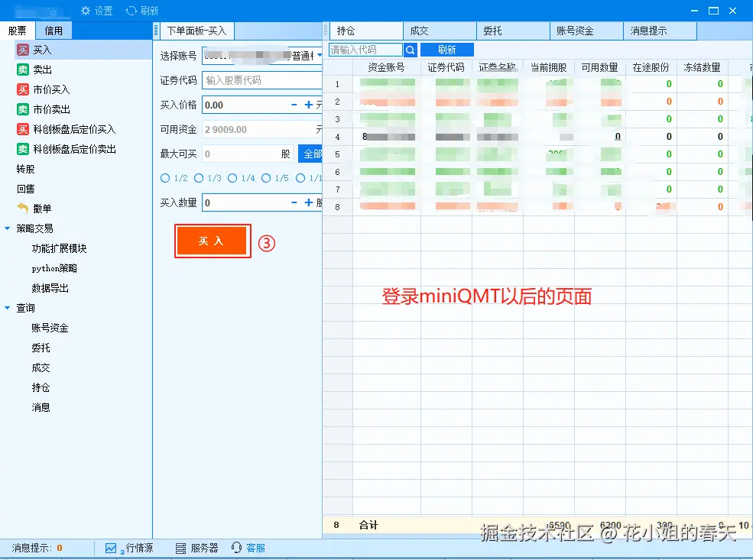Sort by the 冻结数量 column header

click(702, 68)
